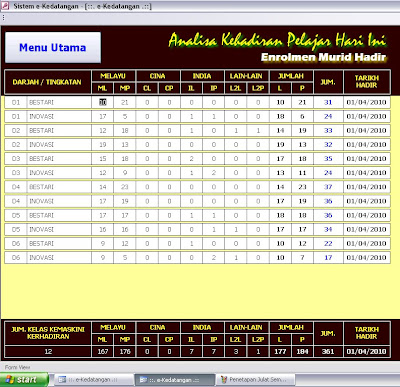400x387 pixels.
Task: Click total 34 in 05 INOVASI row
Action: (x=328, y=229)
